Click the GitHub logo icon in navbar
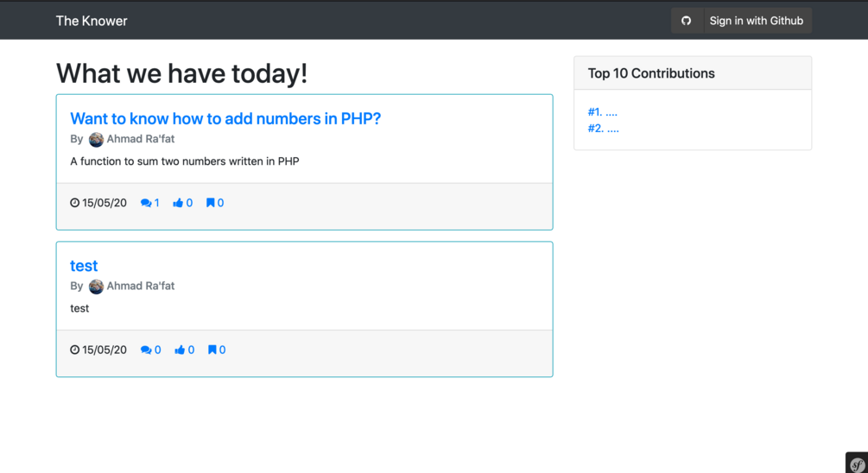 pos(687,21)
